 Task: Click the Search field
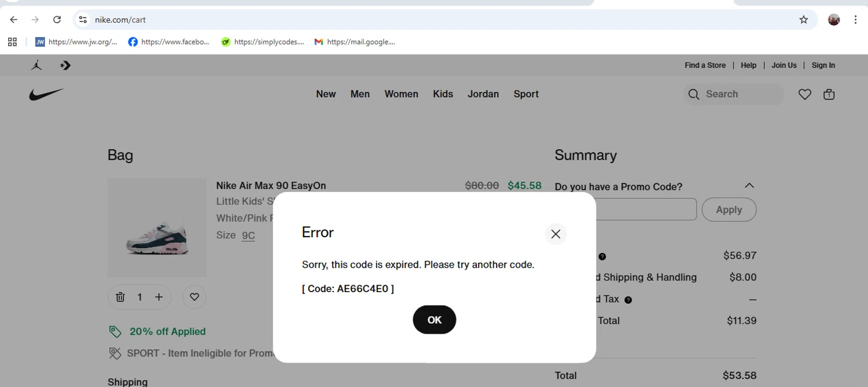coord(734,94)
